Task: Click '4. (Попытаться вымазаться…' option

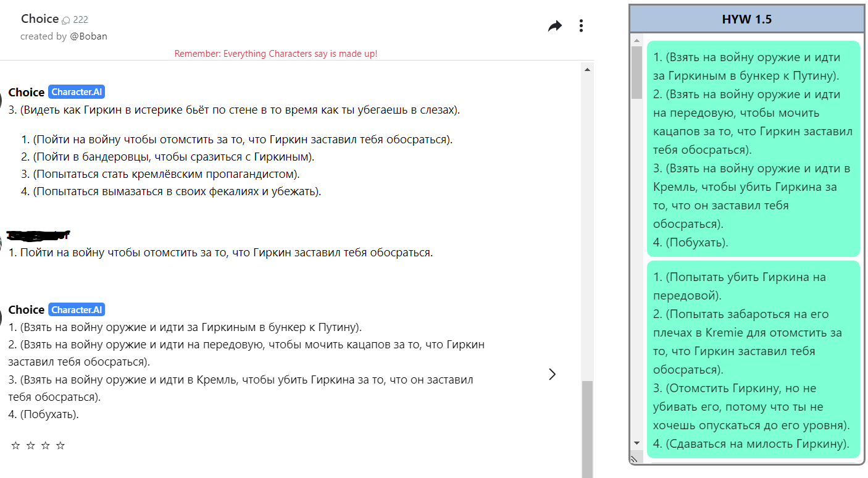Action: coord(171,191)
